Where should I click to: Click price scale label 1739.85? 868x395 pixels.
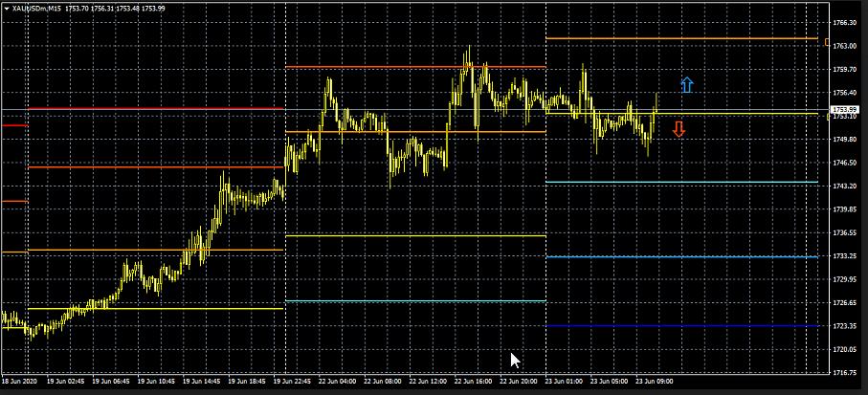pos(845,209)
